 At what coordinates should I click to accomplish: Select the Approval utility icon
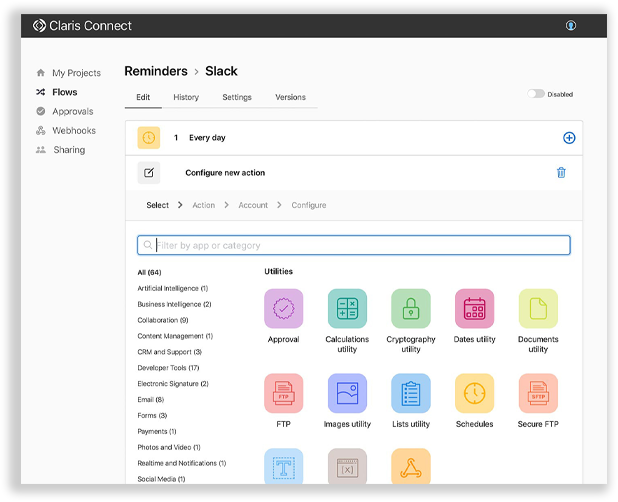click(x=283, y=309)
